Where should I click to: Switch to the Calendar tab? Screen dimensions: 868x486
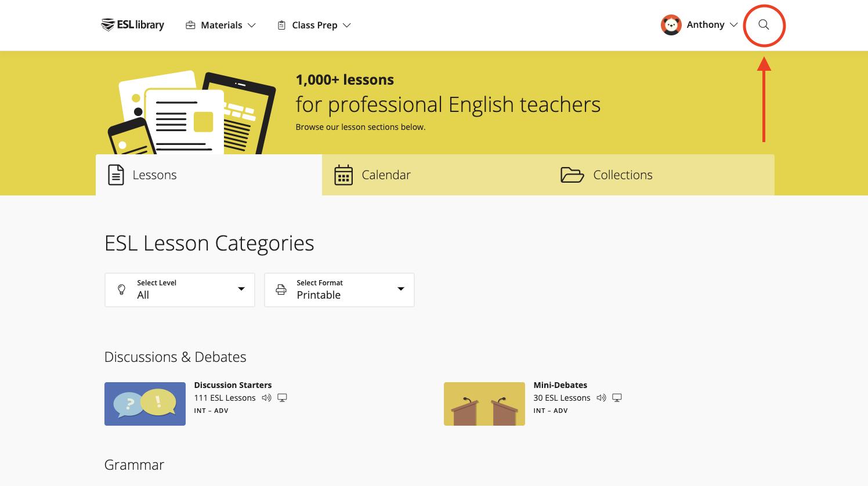[435, 175]
